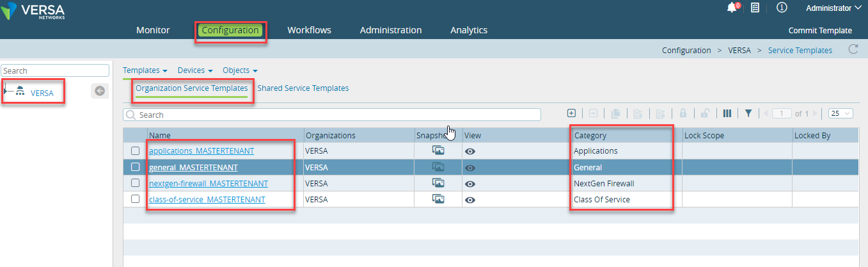Select Organization Service Templates tab
The height and width of the screenshot is (267, 868).
[x=192, y=88]
